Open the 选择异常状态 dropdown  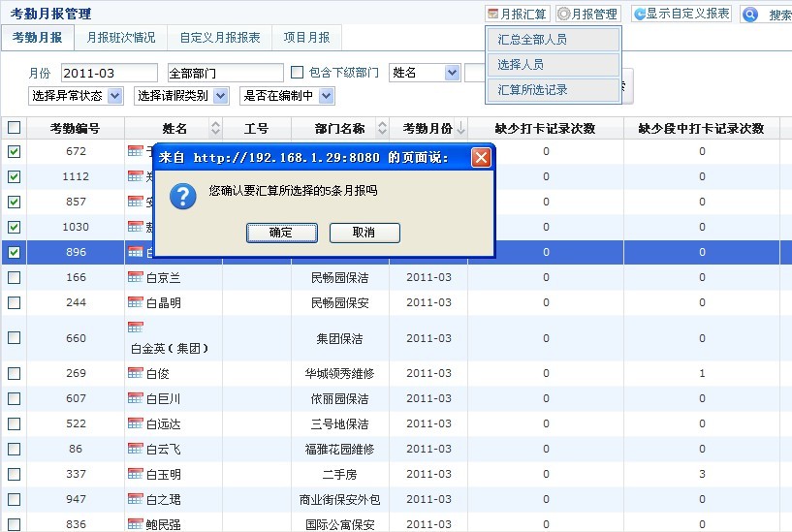(x=76, y=95)
